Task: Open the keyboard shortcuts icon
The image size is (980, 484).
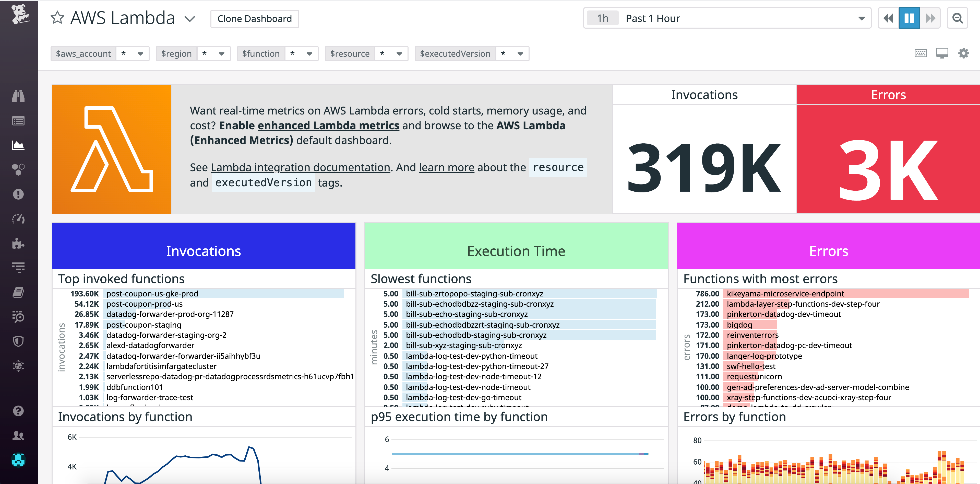Action: coord(920,53)
